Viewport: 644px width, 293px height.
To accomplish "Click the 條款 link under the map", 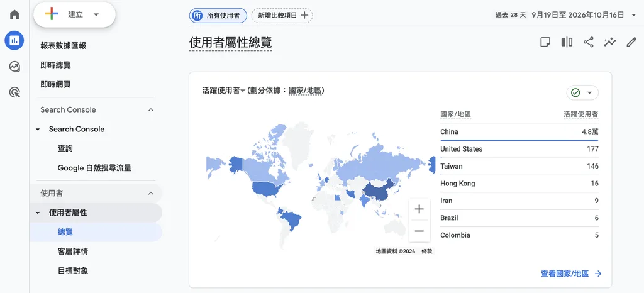I will point(427,251).
